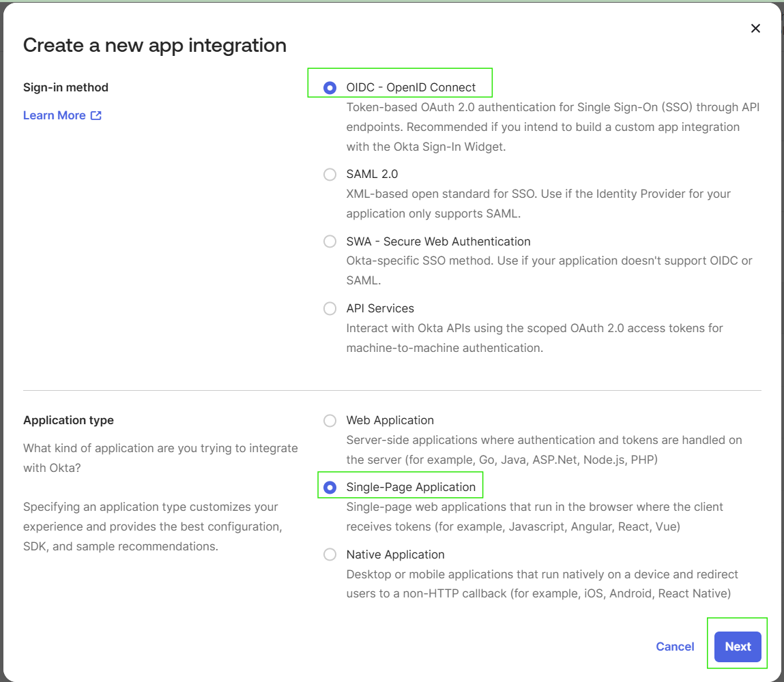Click the "Web Application" option label
This screenshot has height=682, width=784.
point(390,421)
